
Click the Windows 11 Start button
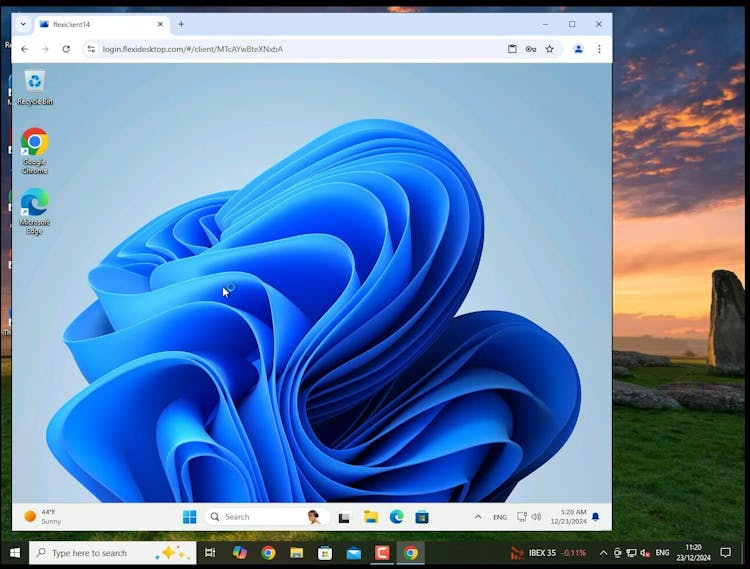(x=189, y=517)
